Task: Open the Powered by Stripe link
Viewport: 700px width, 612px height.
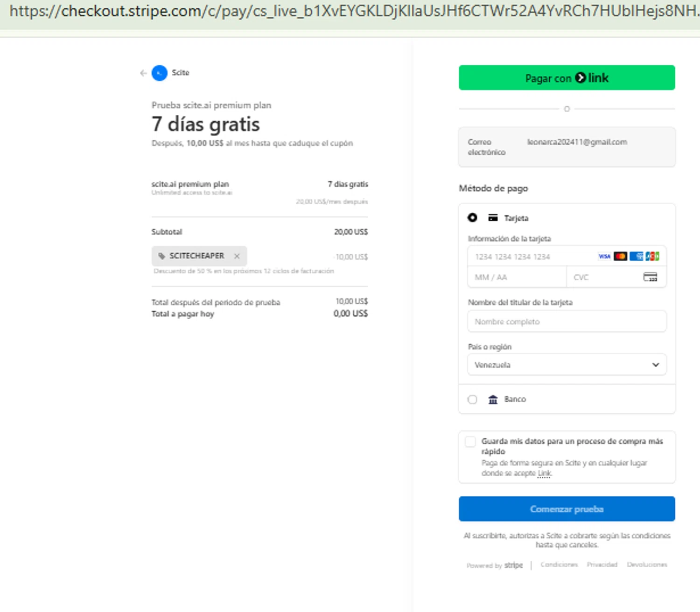Action: pos(495,565)
